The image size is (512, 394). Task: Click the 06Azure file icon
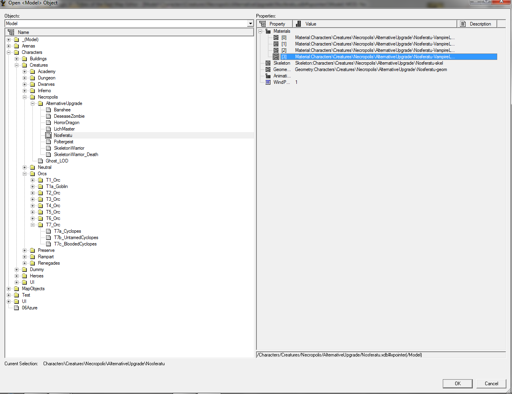16,308
